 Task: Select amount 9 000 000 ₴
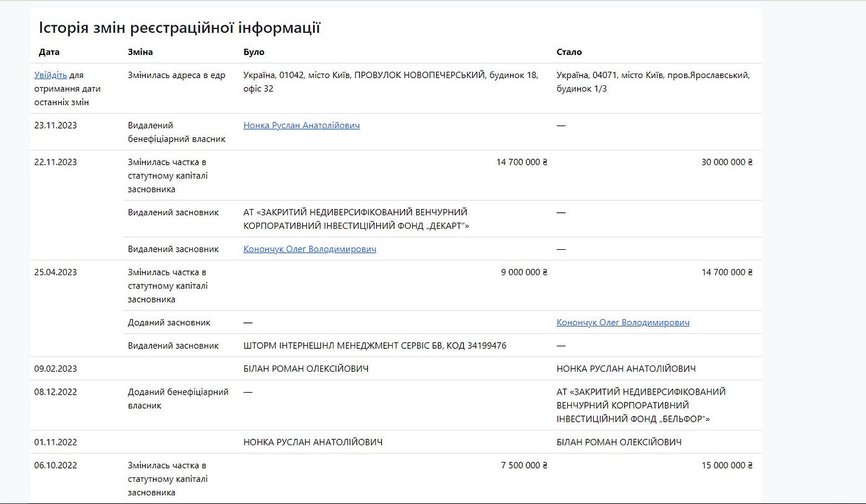click(x=524, y=272)
